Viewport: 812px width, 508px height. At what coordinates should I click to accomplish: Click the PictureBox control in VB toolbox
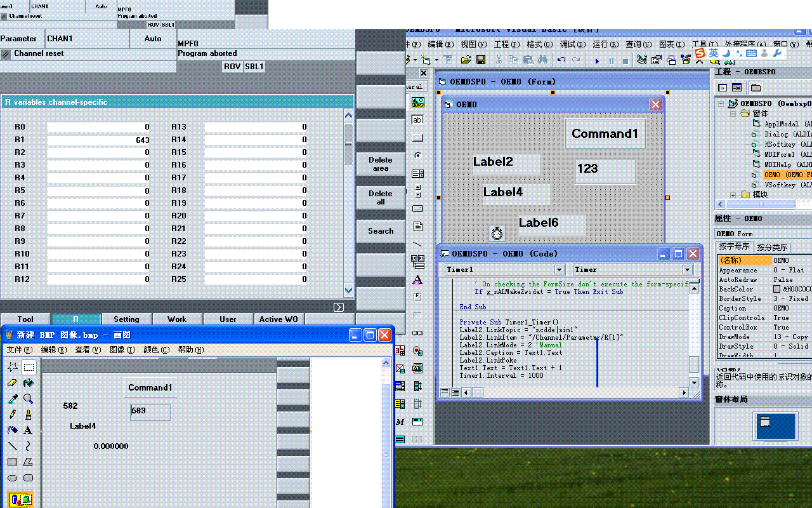[x=417, y=102]
